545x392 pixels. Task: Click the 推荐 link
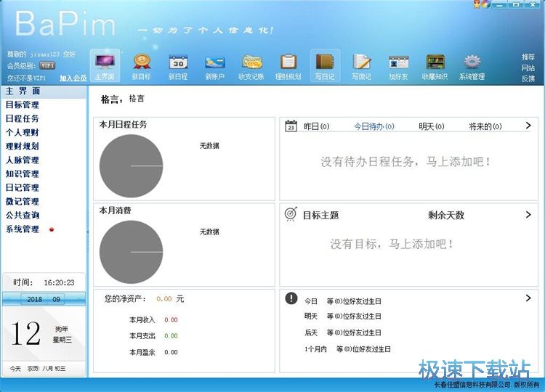tap(528, 57)
